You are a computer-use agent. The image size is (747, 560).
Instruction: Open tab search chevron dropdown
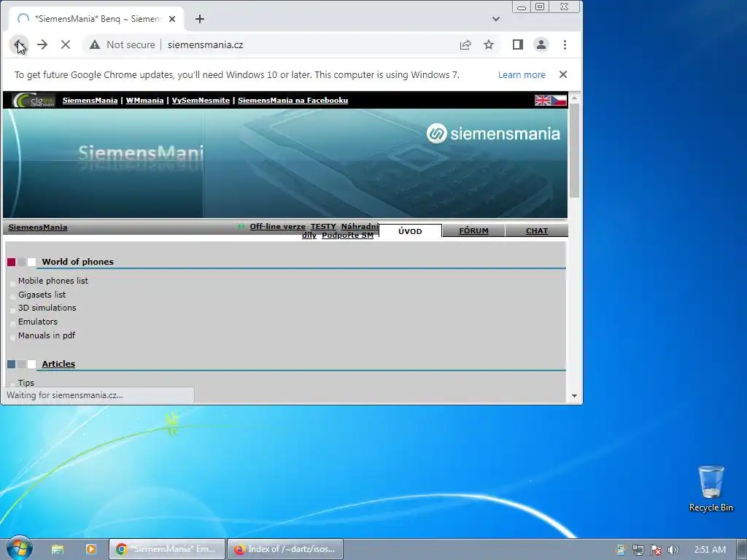tap(496, 19)
